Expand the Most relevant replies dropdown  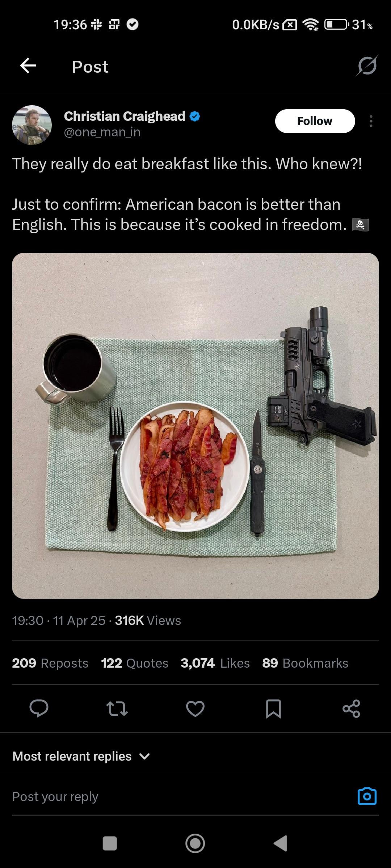pos(81,756)
